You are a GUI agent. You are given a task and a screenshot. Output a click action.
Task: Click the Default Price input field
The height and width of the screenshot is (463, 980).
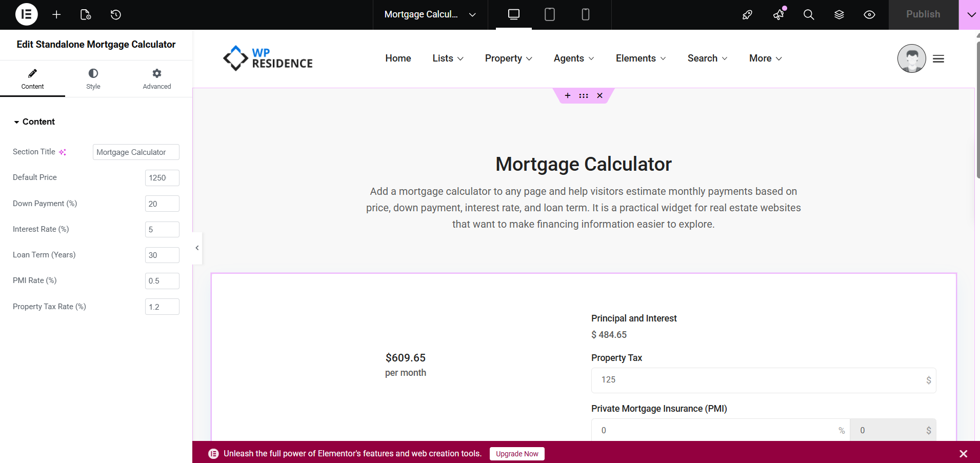point(162,178)
